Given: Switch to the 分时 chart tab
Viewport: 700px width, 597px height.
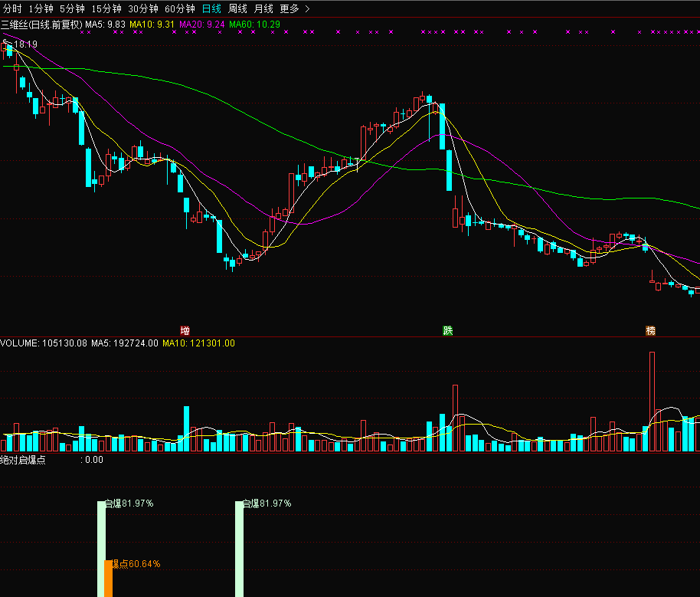Looking at the screenshot, I should 12,8.
